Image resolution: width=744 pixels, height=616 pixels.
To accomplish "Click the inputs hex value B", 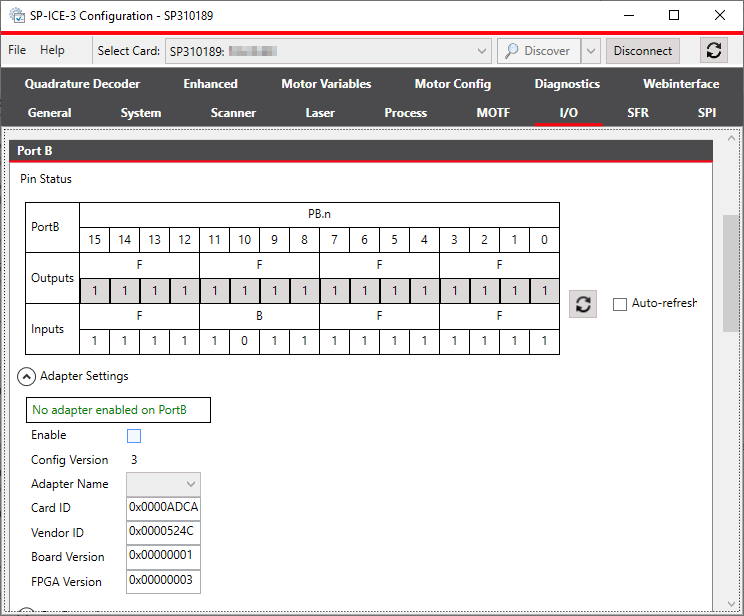I will tap(259, 316).
